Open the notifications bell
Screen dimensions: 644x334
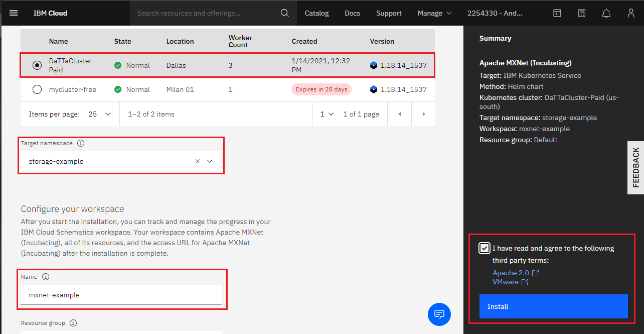[606, 13]
